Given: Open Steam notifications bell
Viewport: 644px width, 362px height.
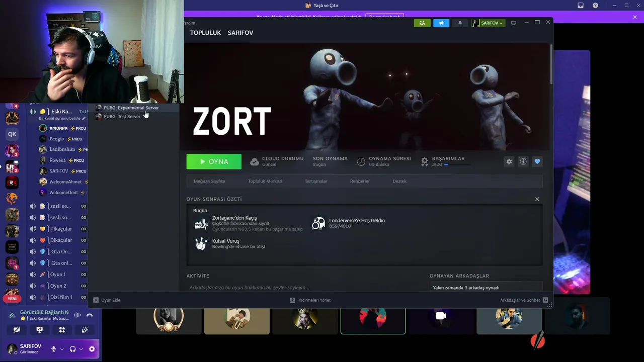Looking at the screenshot, I should (460, 23).
